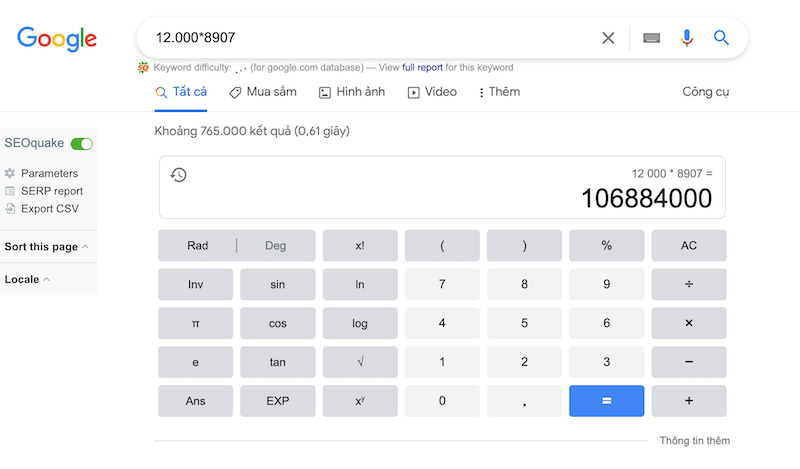Click the AC clear key
The height and width of the screenshot is (469, 800).
[x=689, y=245]
